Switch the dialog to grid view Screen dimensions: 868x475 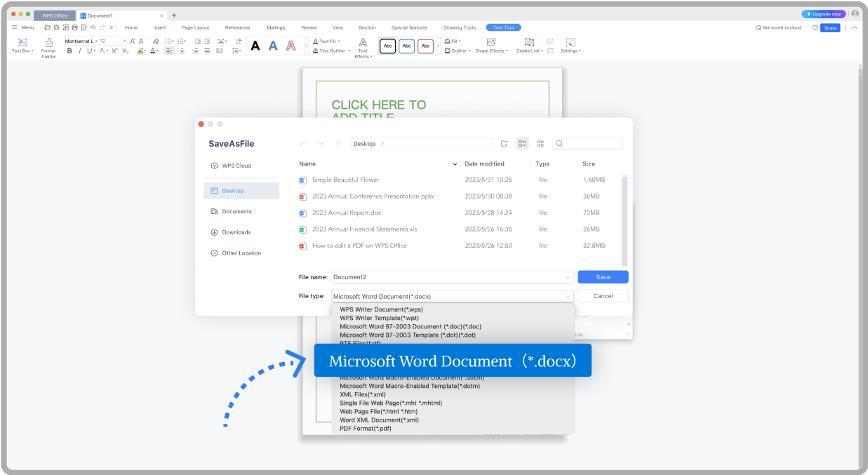coord(540,143)
